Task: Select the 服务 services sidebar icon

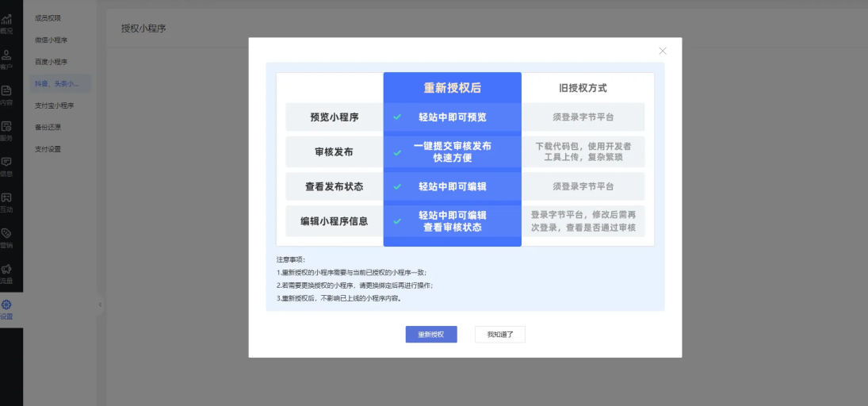Action: 6,129
